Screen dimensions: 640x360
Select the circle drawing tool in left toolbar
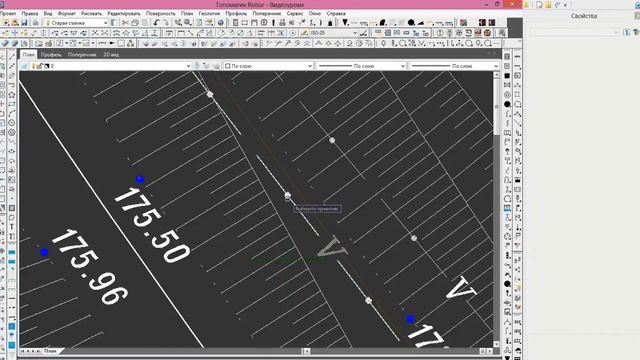(12, 123)
